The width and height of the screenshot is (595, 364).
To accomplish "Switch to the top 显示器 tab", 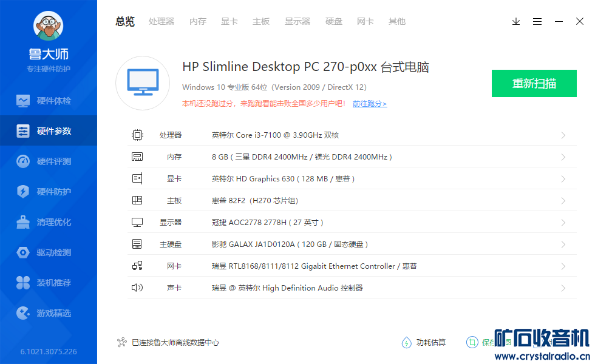I will point(297,22).
